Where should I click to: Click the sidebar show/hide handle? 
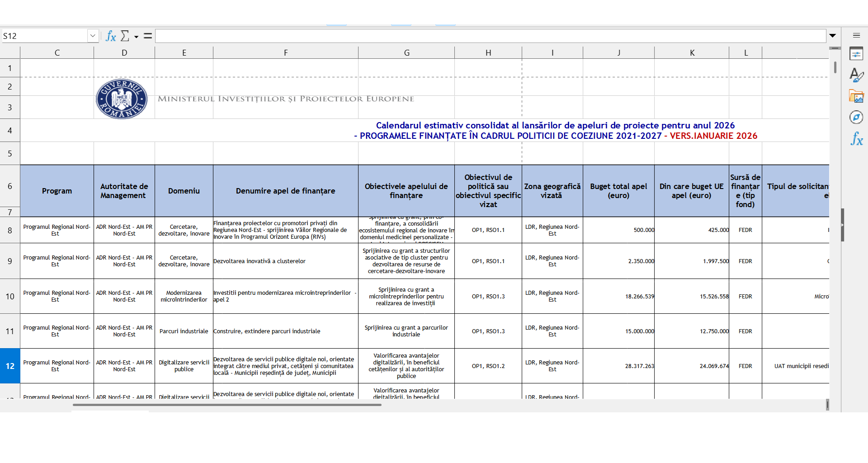point(843,225)
